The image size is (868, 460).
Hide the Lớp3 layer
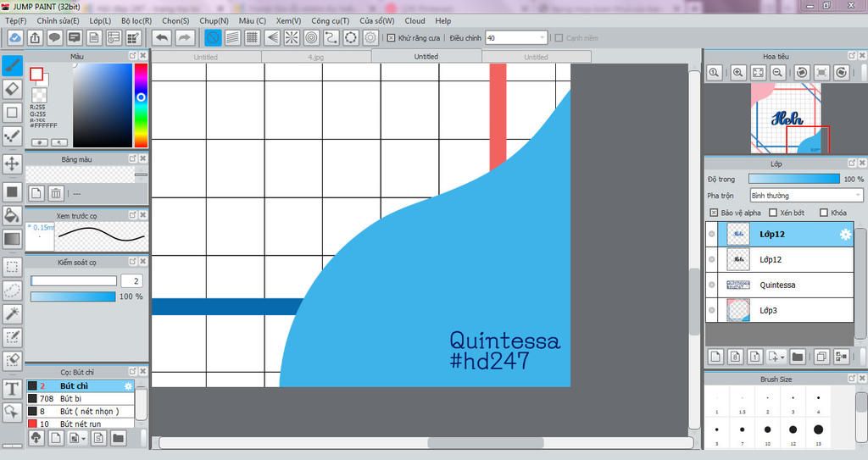tap(712, 311)
